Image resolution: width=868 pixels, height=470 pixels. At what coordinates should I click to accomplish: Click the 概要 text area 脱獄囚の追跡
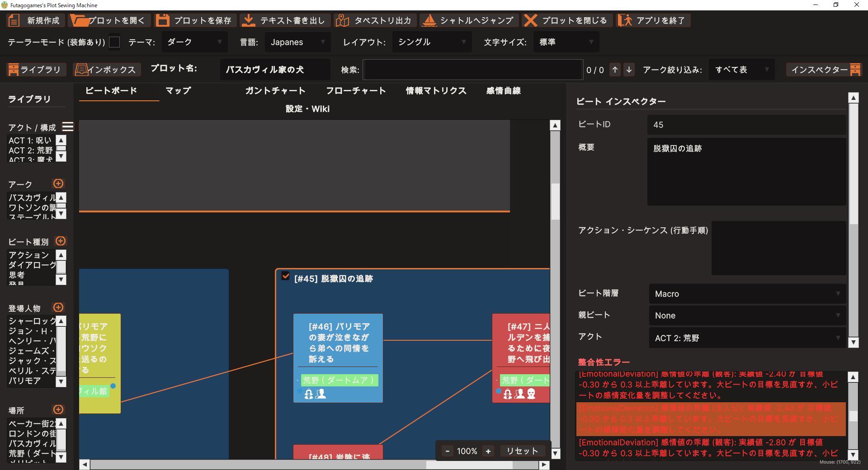pyautogui.click(x=746, y=172)
